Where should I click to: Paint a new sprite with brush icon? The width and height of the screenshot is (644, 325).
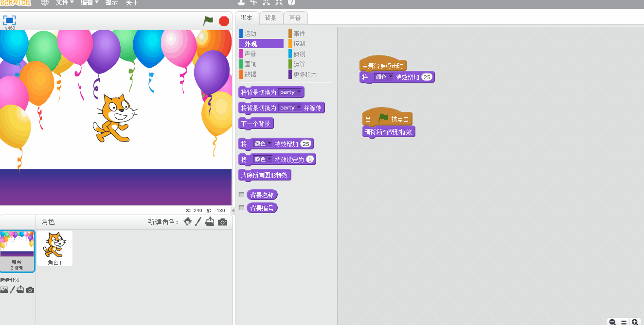pyautogui.click(x=198, y=222)
